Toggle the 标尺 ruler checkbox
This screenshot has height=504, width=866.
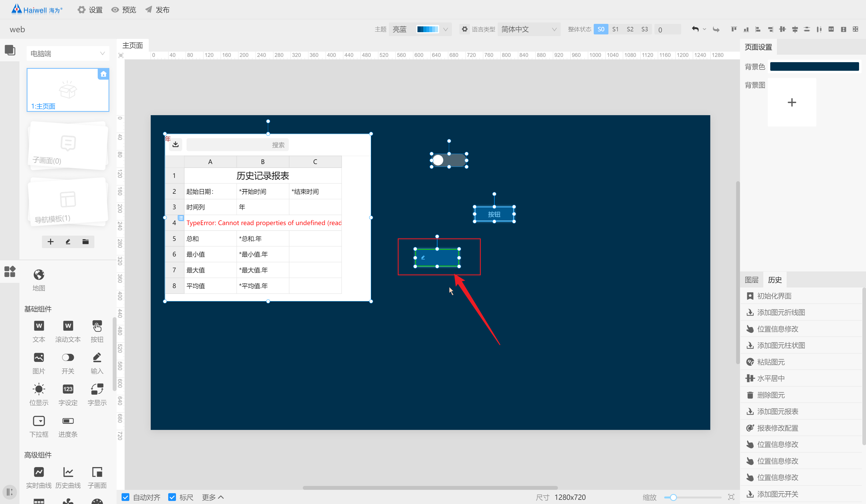point(172,497)
